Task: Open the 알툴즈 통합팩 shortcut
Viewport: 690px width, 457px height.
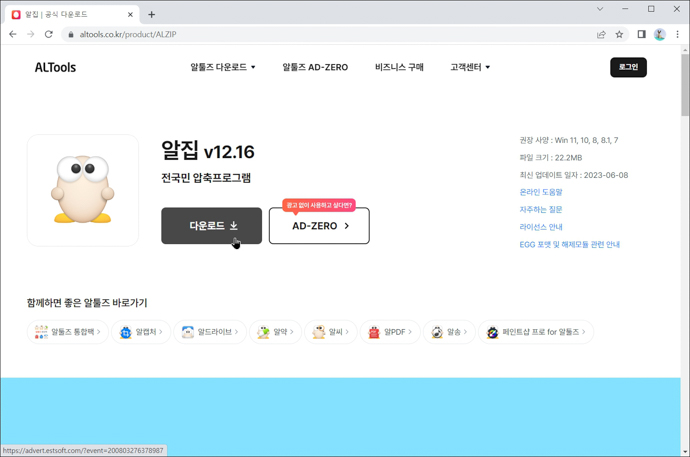Action: click(68, 332)
